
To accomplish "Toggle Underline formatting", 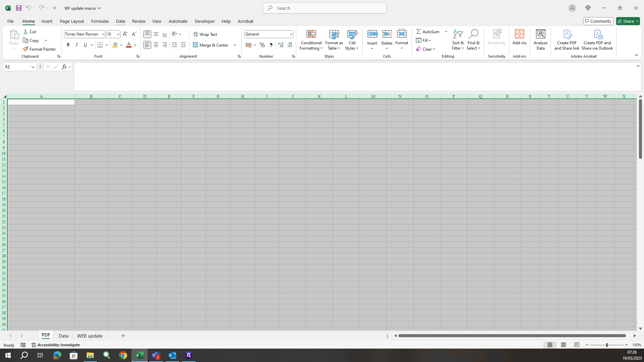I will click(x=85, y=45).
